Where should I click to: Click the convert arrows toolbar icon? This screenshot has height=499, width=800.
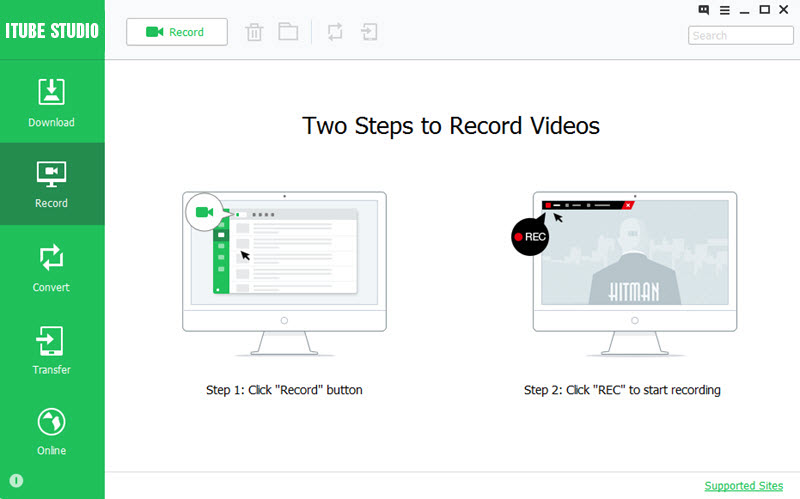coord(335,32)
